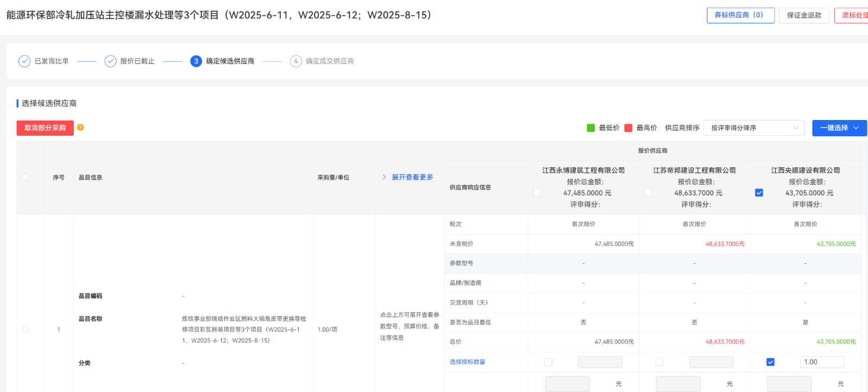Screen dimensions: 868x392
Task: Go to the 报价已截止 step
Action: click(x=137, y=61)
